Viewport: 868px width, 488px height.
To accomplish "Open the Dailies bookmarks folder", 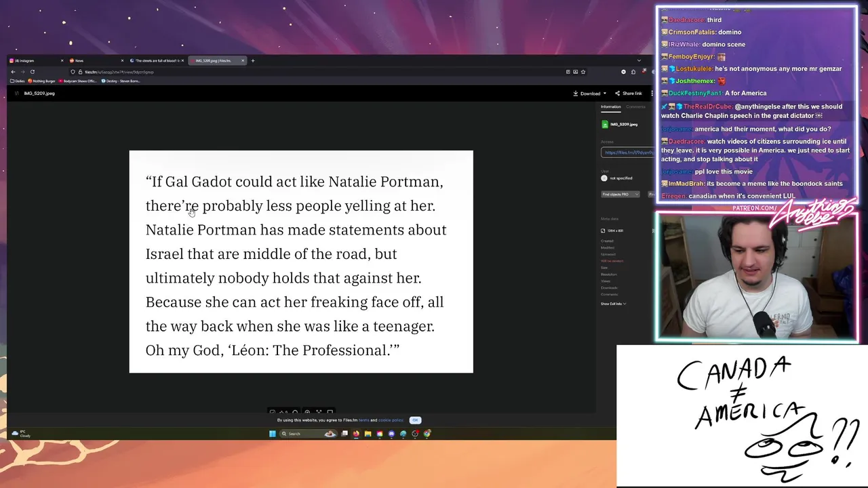I will (18, 81).
